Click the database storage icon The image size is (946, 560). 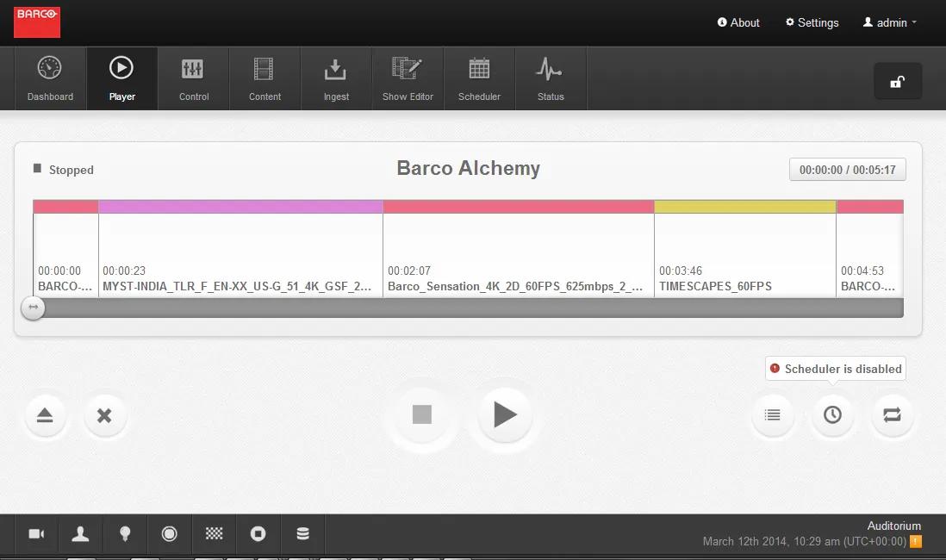click(x=302, y=534)
